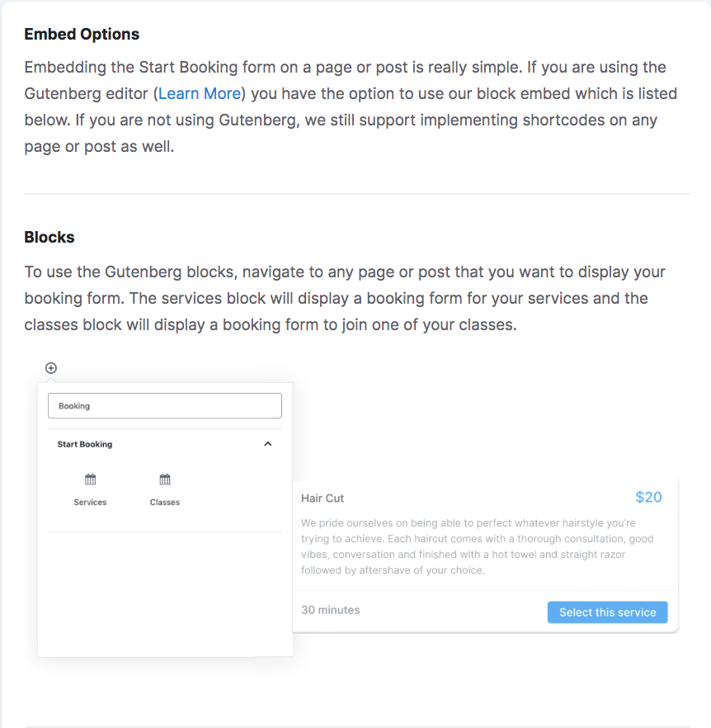Click the divider line above Blocks heading
This screenshot has height=728, width=711.
[357, 194]
